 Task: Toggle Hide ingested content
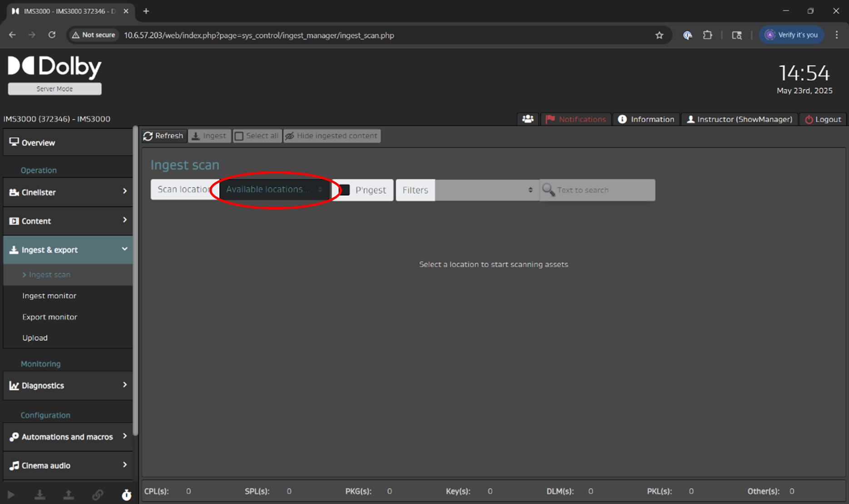[x=332, y=136]
